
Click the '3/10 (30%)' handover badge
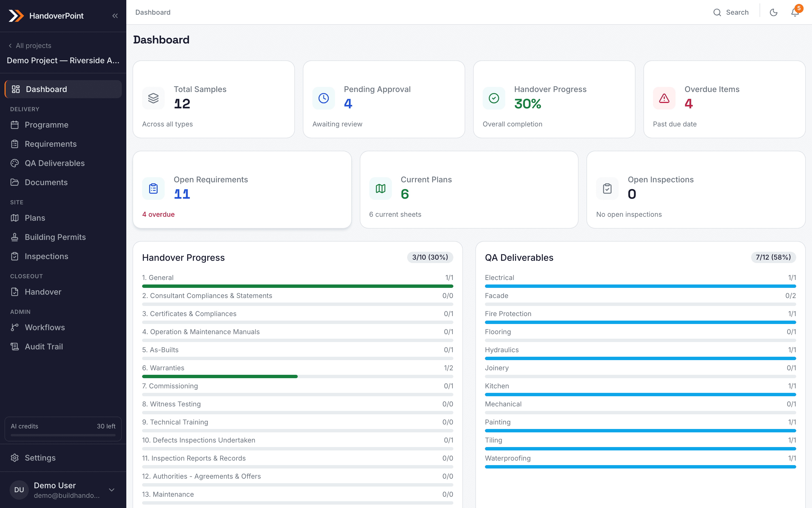(x=430, y=257)
